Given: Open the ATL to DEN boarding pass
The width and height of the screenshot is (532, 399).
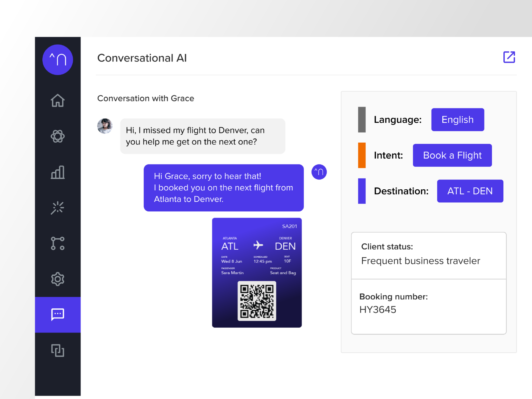Looking at the screenshot, I should [x=257, y=249].
